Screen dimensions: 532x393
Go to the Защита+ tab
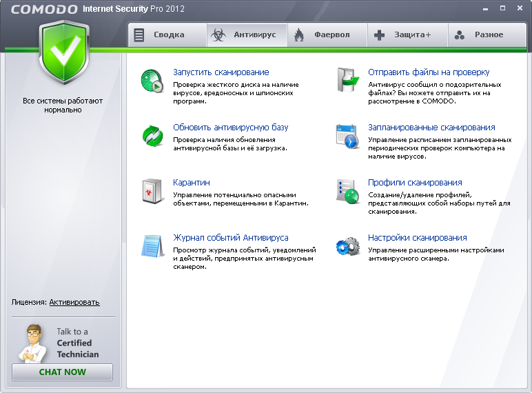click(408, 35)
